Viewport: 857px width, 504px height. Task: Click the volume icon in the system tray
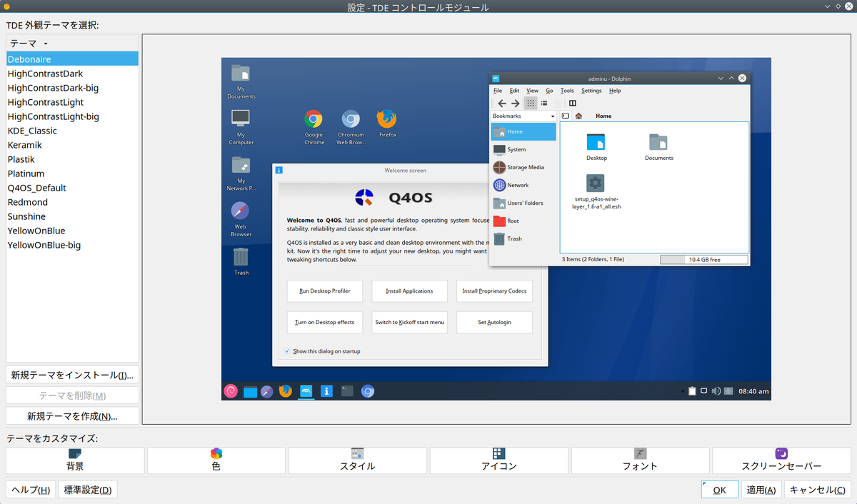718,390
